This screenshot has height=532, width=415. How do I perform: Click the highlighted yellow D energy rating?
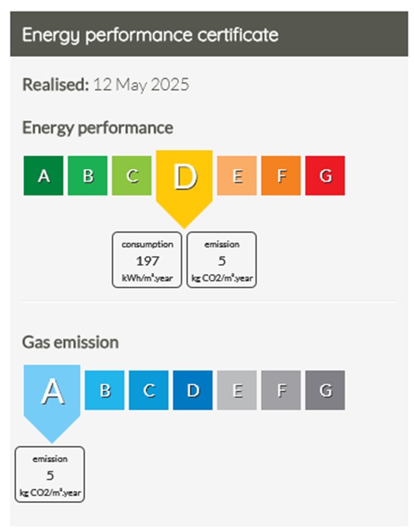coord(184,185)
